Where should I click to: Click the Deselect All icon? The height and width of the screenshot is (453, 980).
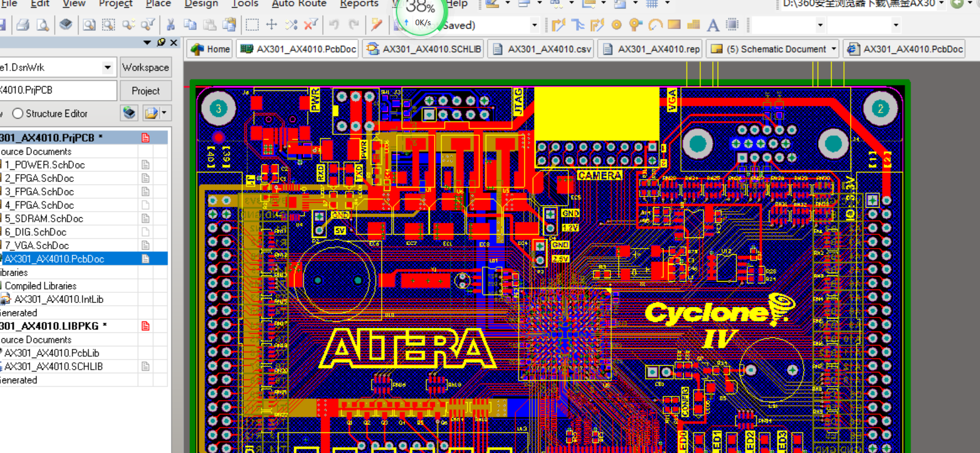291,25
